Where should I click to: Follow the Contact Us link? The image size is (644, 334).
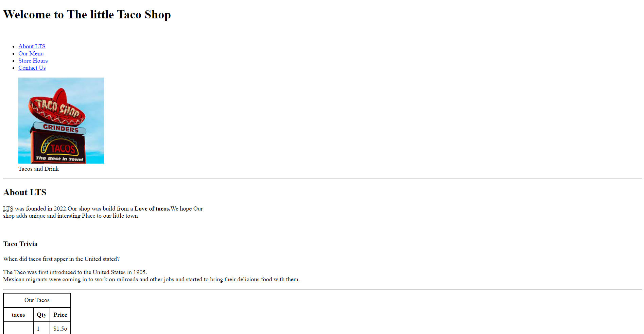click(32, 68)
